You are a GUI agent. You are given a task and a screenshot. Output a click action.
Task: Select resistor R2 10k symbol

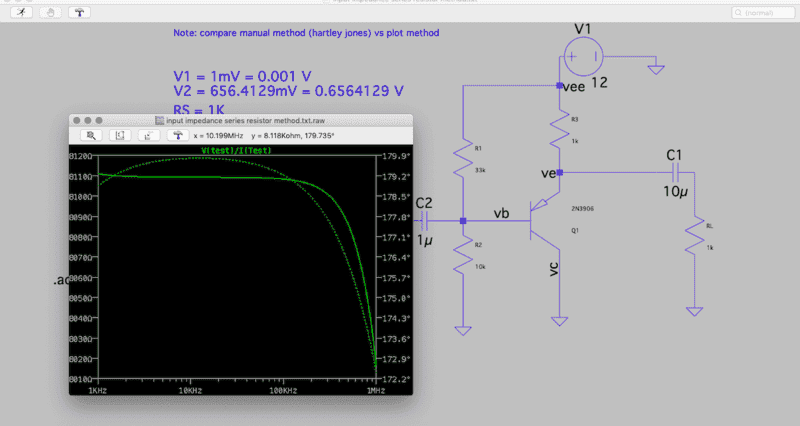point(463,256)
